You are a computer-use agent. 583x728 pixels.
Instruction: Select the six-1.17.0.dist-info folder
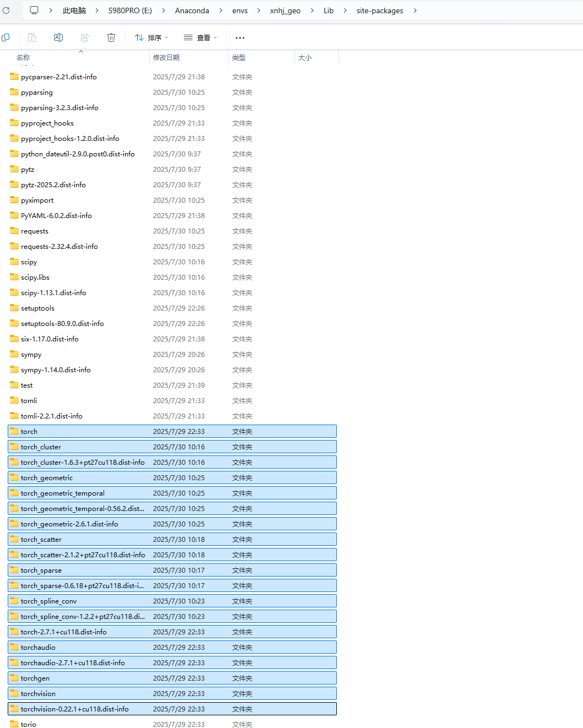(172, 339)
